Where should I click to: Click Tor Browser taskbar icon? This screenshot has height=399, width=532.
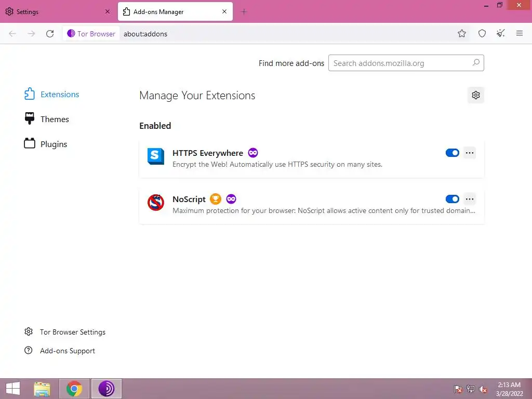[106, 389]
